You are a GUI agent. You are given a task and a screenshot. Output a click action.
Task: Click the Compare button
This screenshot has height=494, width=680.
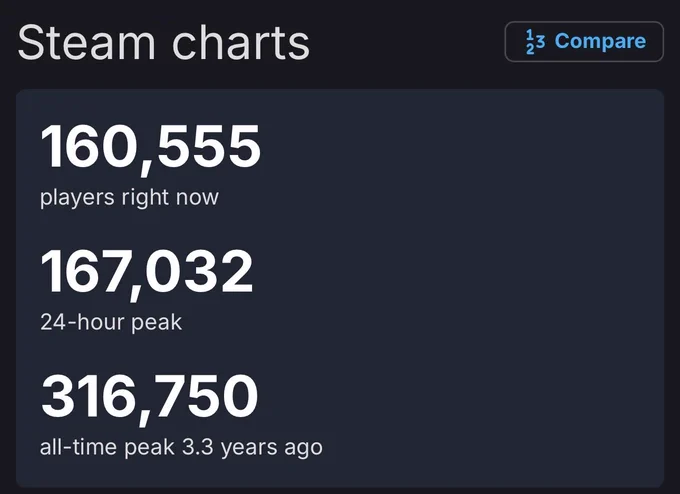584,42
